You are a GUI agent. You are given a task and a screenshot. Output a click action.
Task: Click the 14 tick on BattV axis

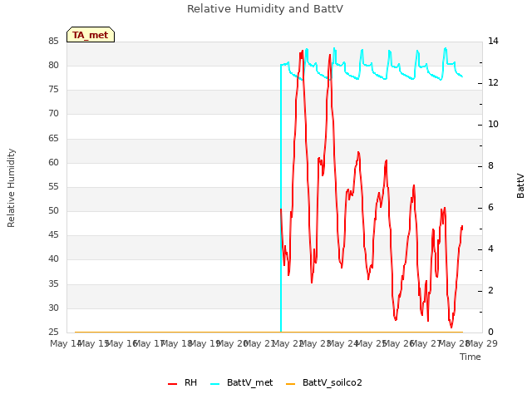493,41
